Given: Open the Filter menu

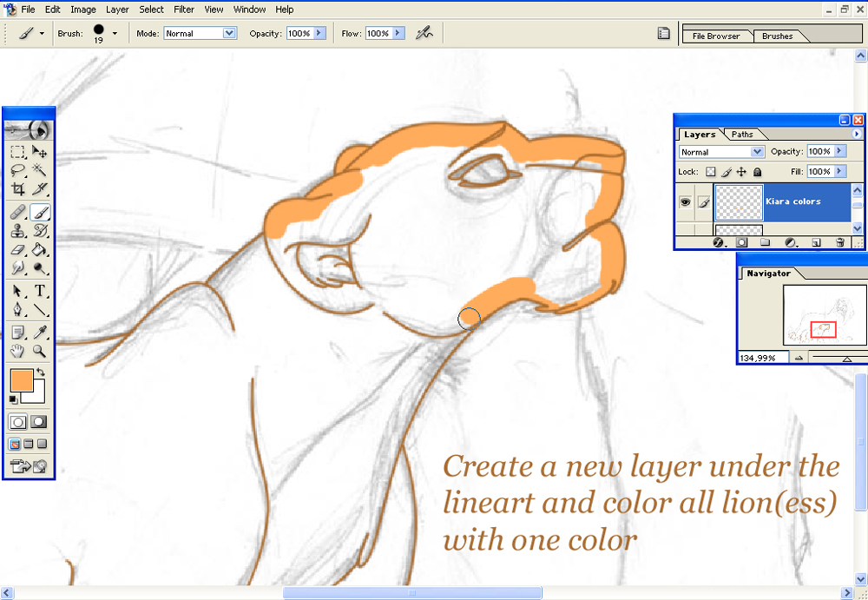Looking at the screenshot, I should 184,10.
